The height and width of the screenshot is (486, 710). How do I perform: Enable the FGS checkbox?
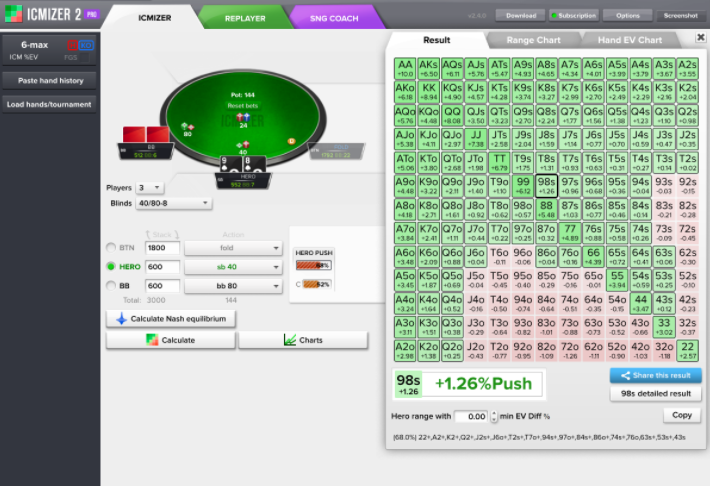pyautogui.click(x=85, y=58)
